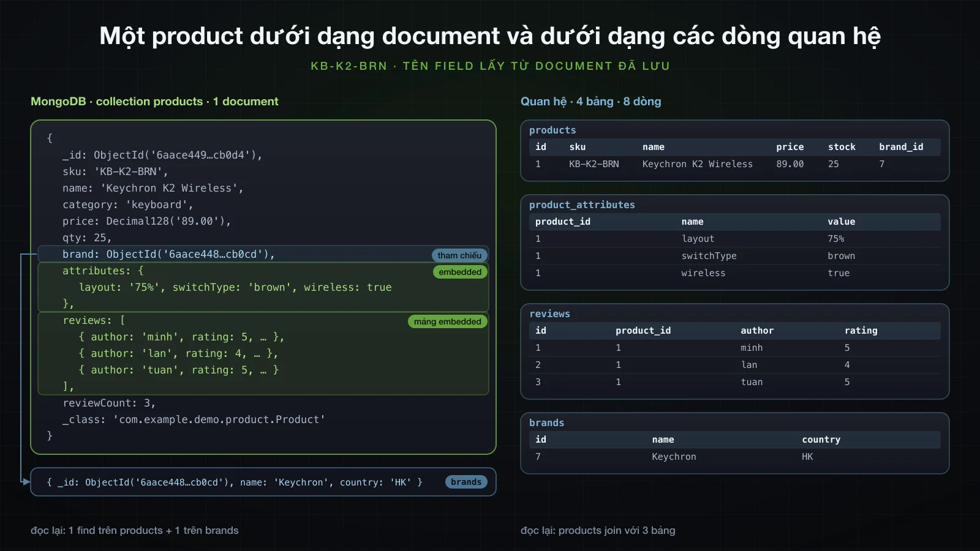980x551 pixels.
Task: Click the layout, switchType, wireless attributes line
Action: coord(235,287)
